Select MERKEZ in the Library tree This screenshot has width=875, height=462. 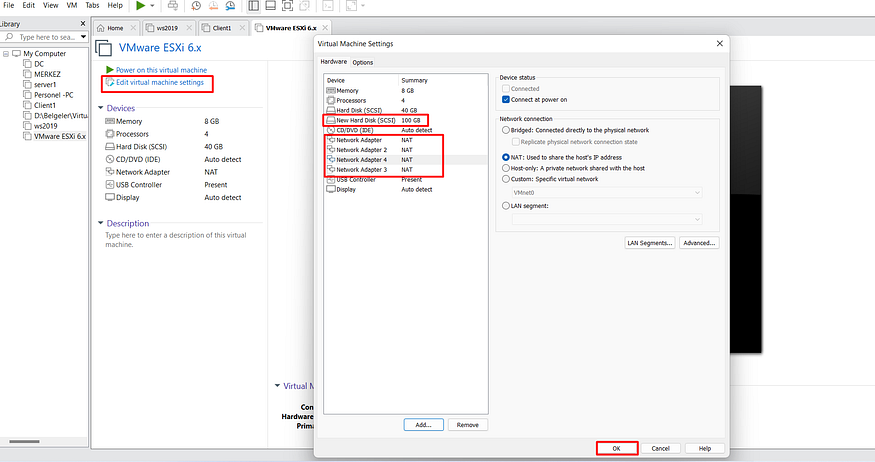click(47, 74)
